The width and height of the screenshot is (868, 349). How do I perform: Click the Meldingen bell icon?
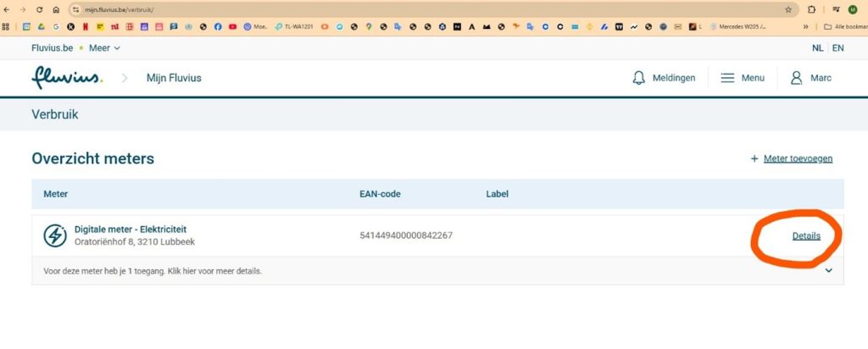tap(639, 78)
